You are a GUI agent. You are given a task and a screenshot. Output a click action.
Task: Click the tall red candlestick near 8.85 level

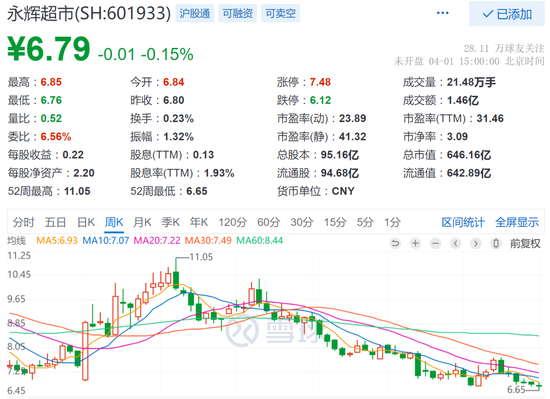point(85,351)
